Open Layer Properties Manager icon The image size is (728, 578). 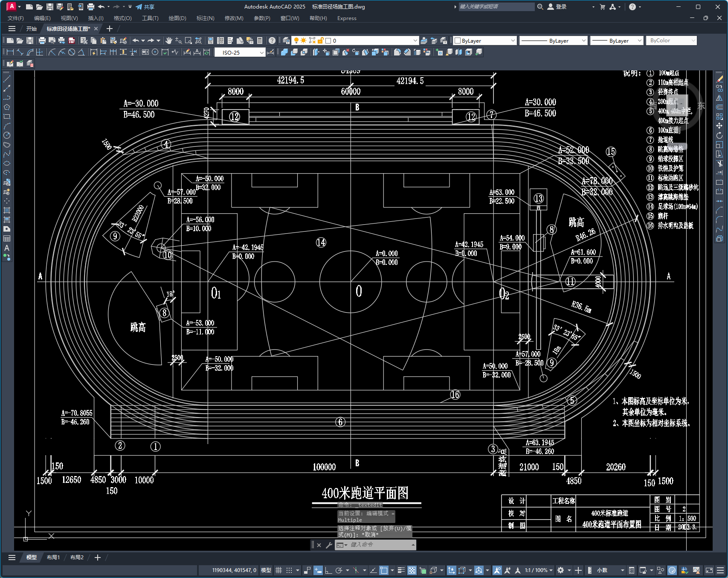point(286,41)
